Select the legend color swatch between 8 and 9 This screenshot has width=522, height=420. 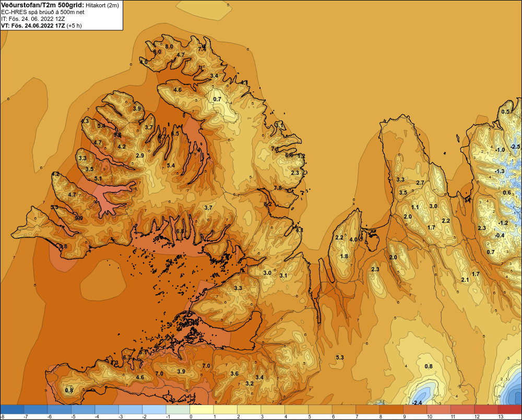click(x=391, y=409)
